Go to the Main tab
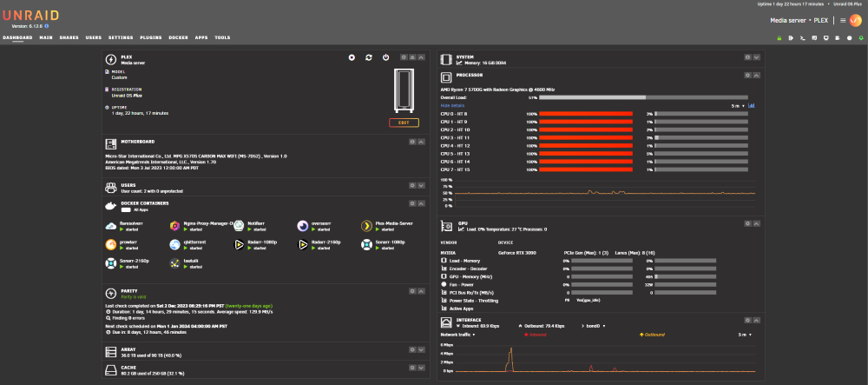868x385 pixels. (x=46, y=37)
